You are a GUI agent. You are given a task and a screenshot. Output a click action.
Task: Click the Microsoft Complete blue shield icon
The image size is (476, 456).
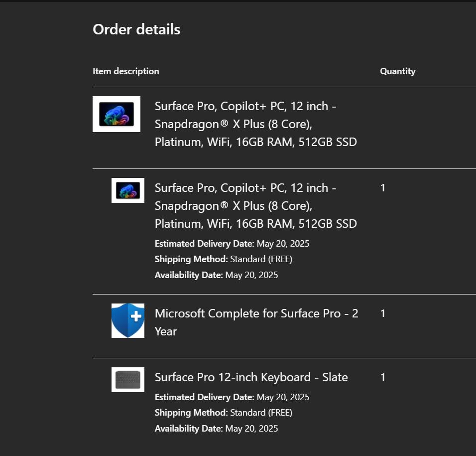(128, 320)
